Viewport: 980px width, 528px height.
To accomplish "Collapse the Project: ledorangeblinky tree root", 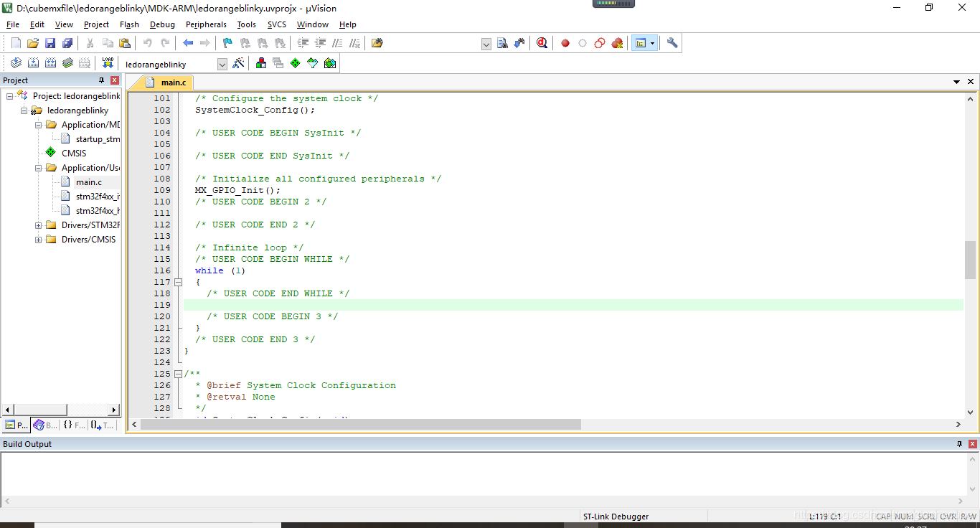I will [x=10, y=96].
